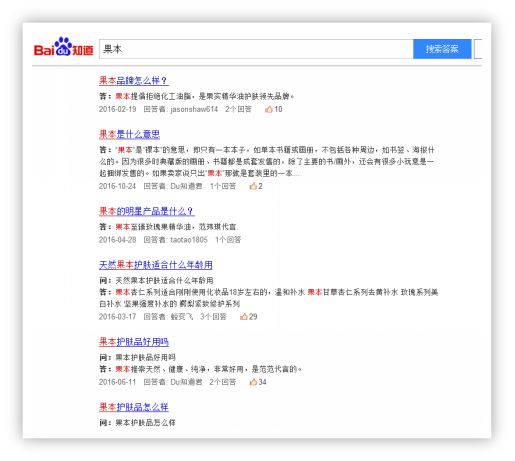515x461 pixels.
Task: Click 2个回答 in the 2016-02-19 row
Action: click(238, 109)
